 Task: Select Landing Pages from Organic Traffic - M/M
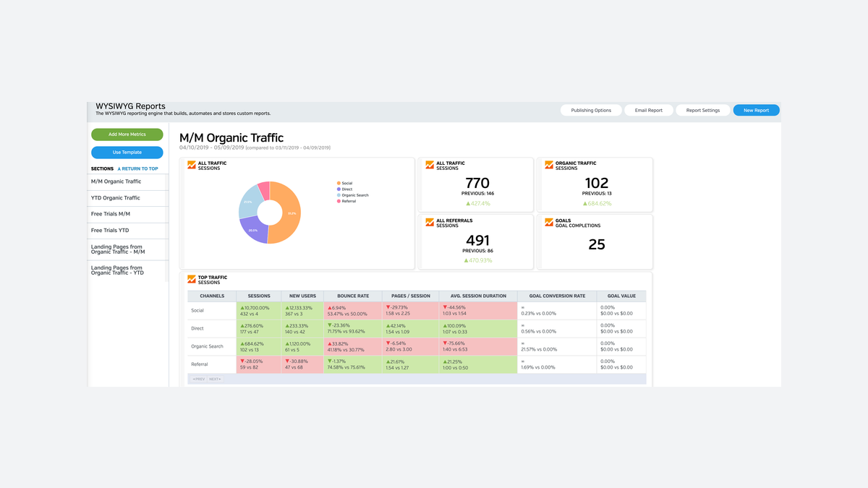coord(128,249)
